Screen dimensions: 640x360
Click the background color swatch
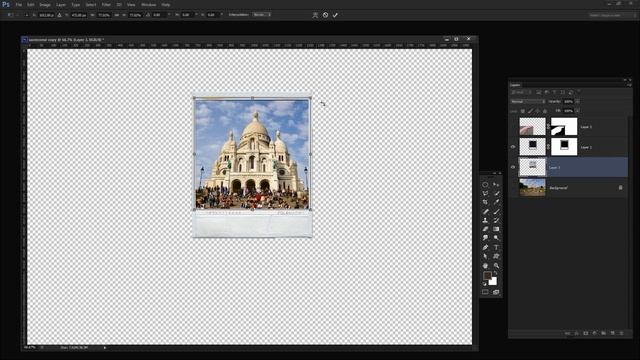[x=493, y=281]
